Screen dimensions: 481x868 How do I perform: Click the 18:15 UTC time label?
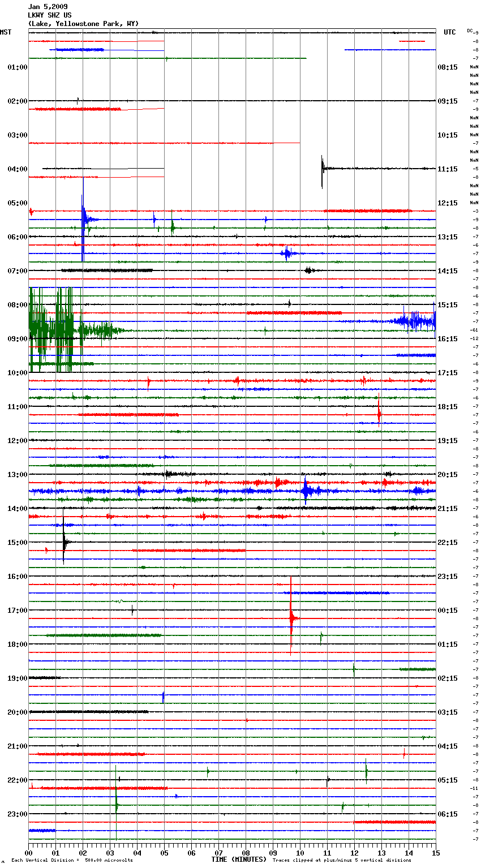click(448, 407)
